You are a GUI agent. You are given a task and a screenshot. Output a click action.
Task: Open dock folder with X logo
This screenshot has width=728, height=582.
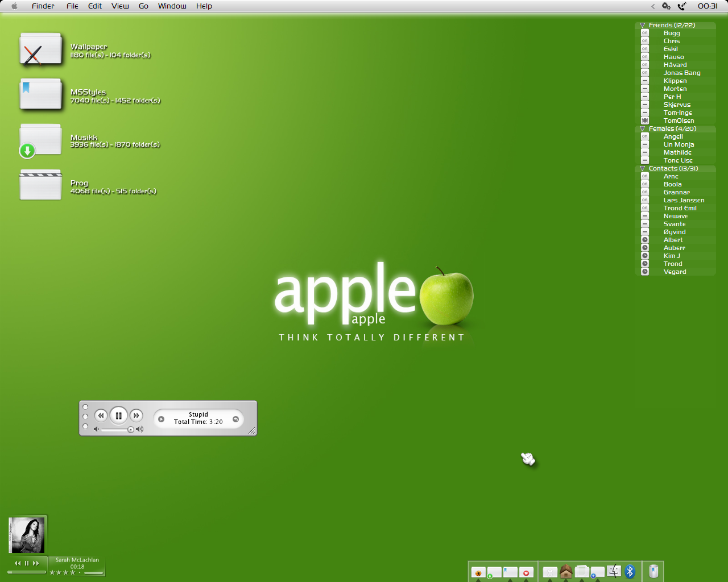(x=550, y=572)
